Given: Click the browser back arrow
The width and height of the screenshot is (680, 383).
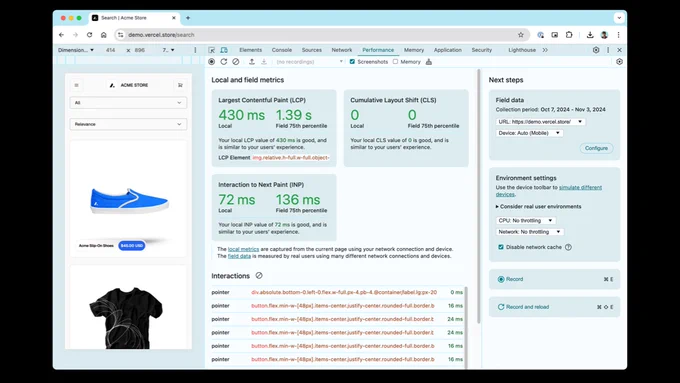Looking at the screenshot, I should 62,35.
